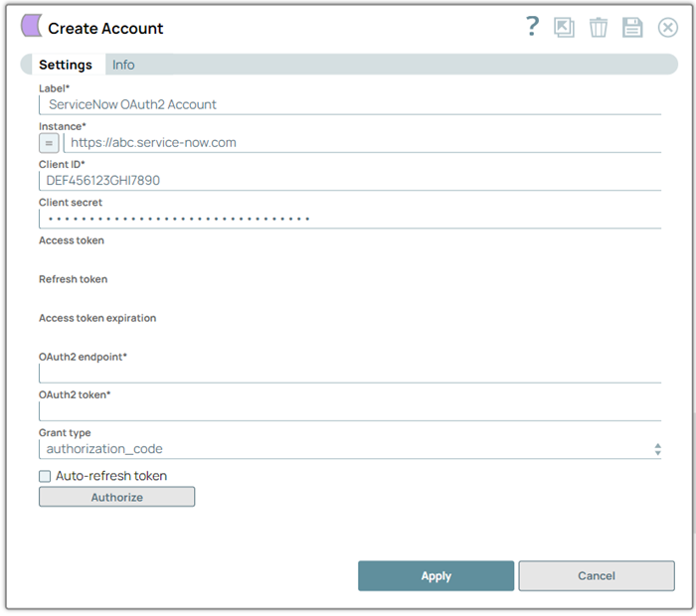Toggle expression button for Instance field

coord(49,143)
